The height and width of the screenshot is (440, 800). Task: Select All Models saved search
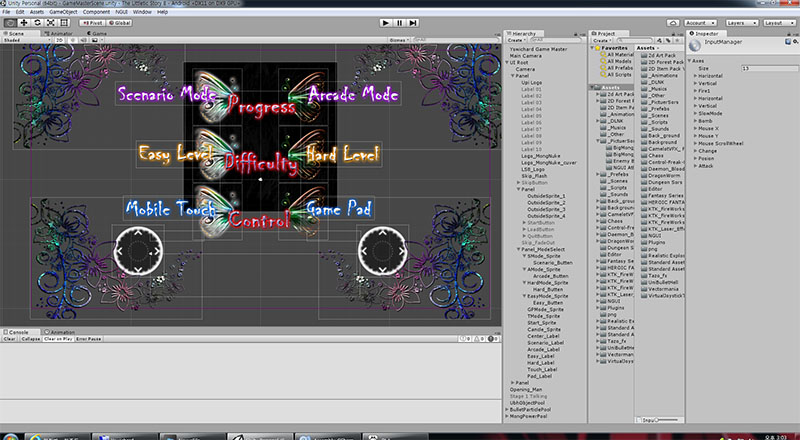(x=617, y=61)
